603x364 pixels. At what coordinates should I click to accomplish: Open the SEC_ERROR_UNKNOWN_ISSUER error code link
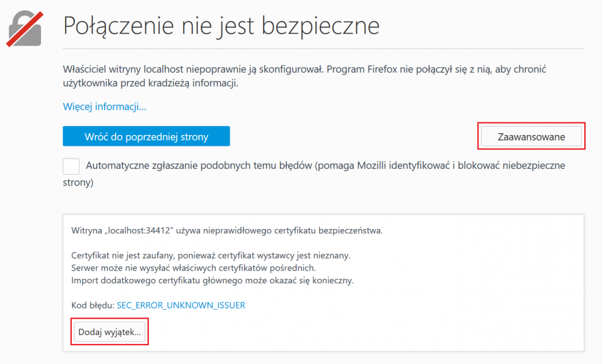(x=181, y=306)
